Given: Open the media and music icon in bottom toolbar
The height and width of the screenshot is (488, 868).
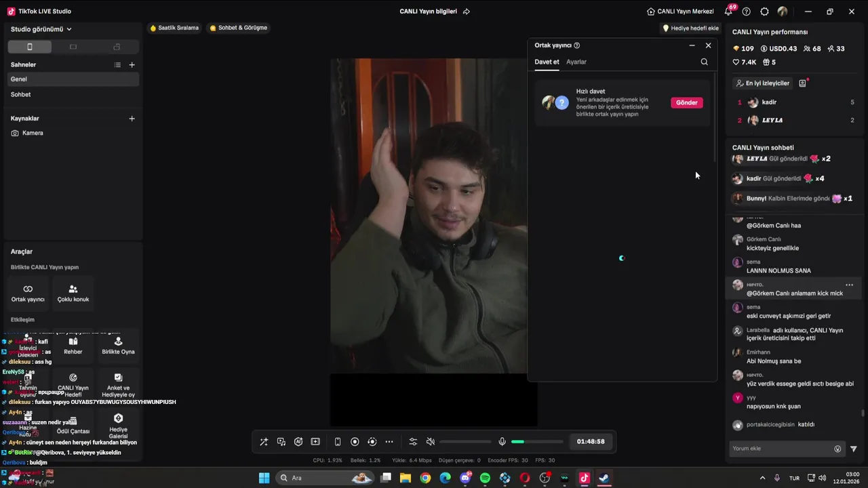Looking at the screenshot, I should coord(281,442).
